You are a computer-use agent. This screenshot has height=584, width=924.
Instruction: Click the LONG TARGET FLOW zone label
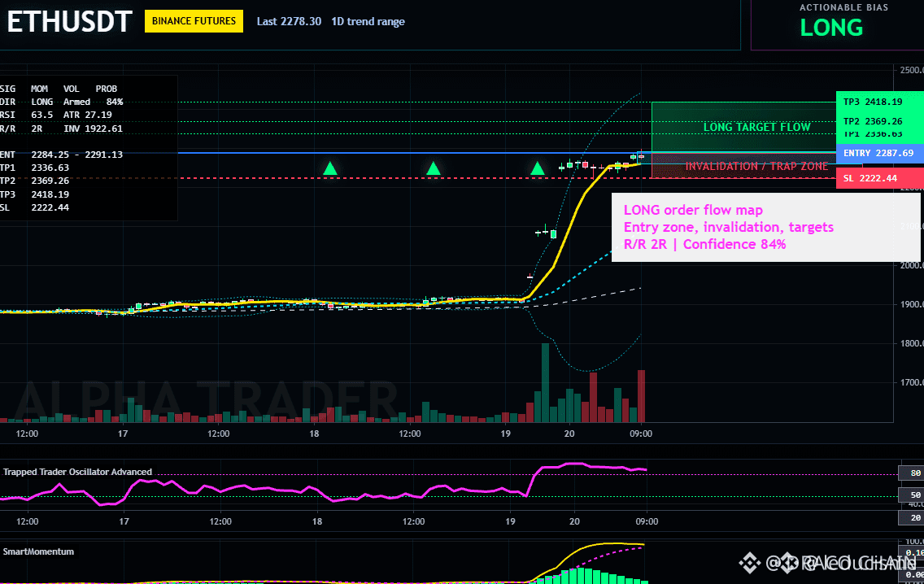756,127
